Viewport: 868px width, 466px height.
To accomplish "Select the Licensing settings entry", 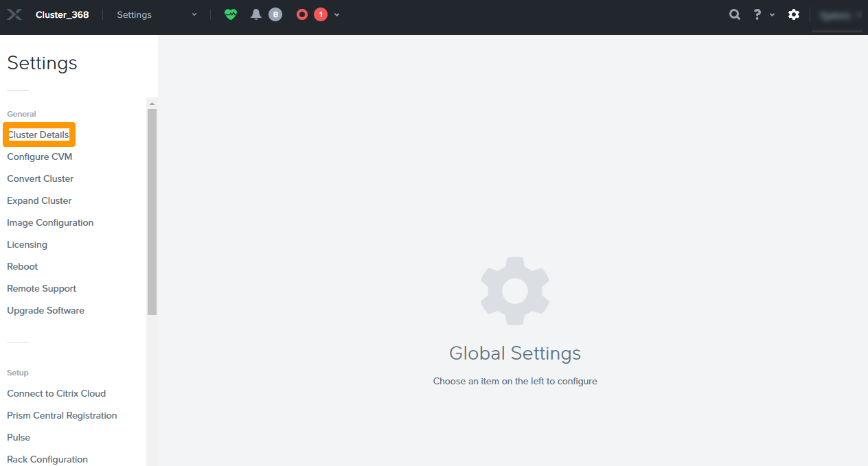I will [27, 244].
